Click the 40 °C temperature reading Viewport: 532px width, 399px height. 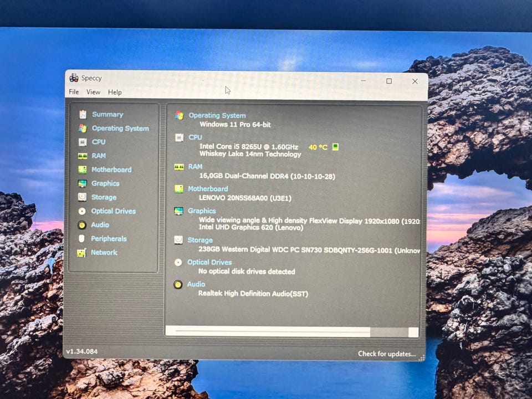(x=318, y=147)
